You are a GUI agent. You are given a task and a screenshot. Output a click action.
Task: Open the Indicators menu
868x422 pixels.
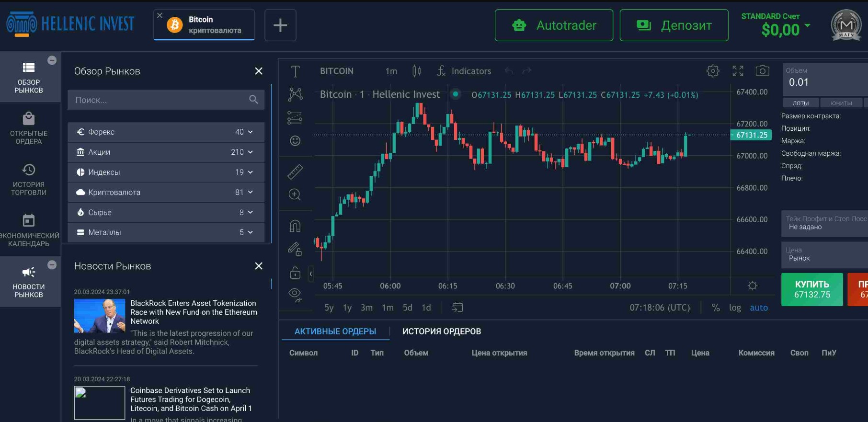coord(464,71)
